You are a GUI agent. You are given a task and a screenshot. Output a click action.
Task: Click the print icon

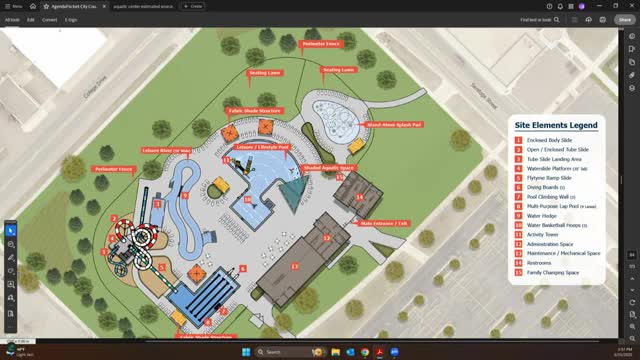603,20
